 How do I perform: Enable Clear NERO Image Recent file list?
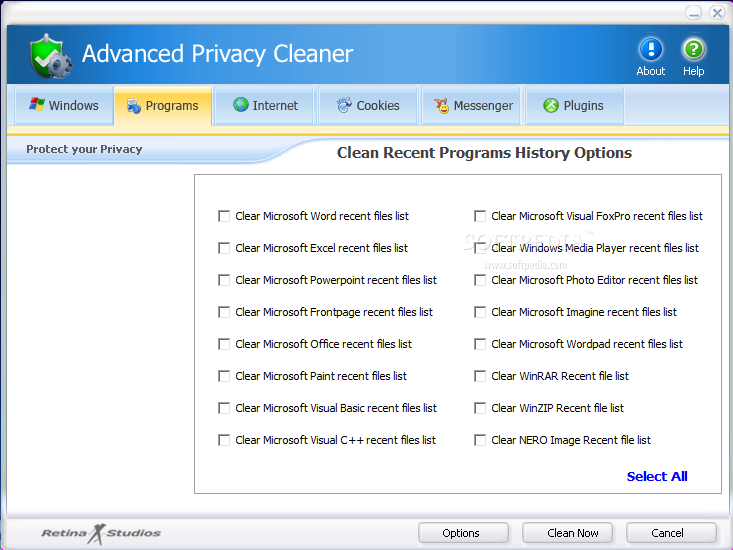480,440
